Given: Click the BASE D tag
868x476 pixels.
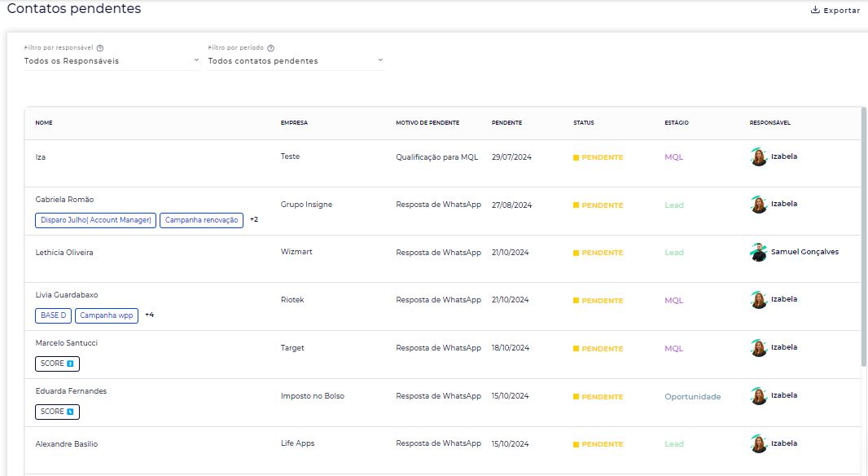Looking at the screenshot, I should 53,315.
